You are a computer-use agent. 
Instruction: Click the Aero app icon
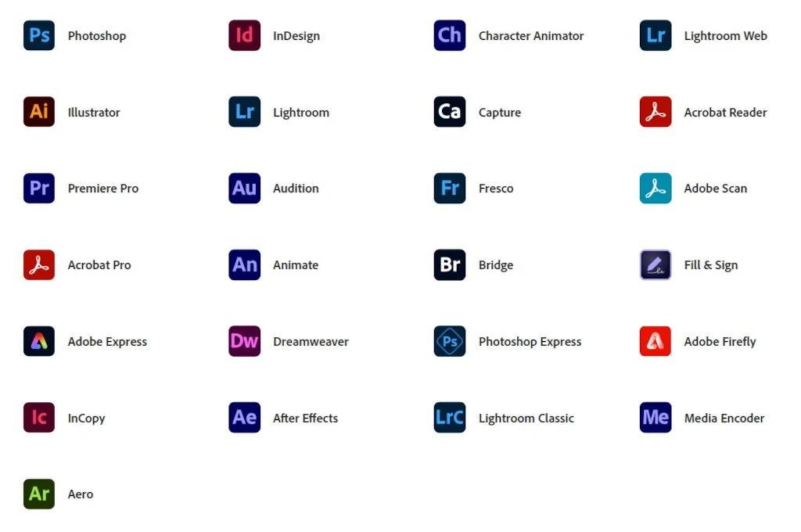[38, 494]
